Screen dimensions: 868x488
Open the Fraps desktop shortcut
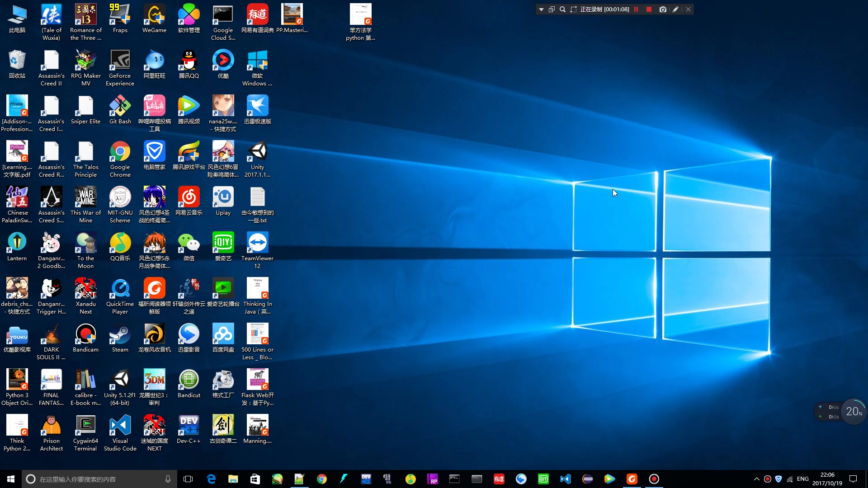120,19
